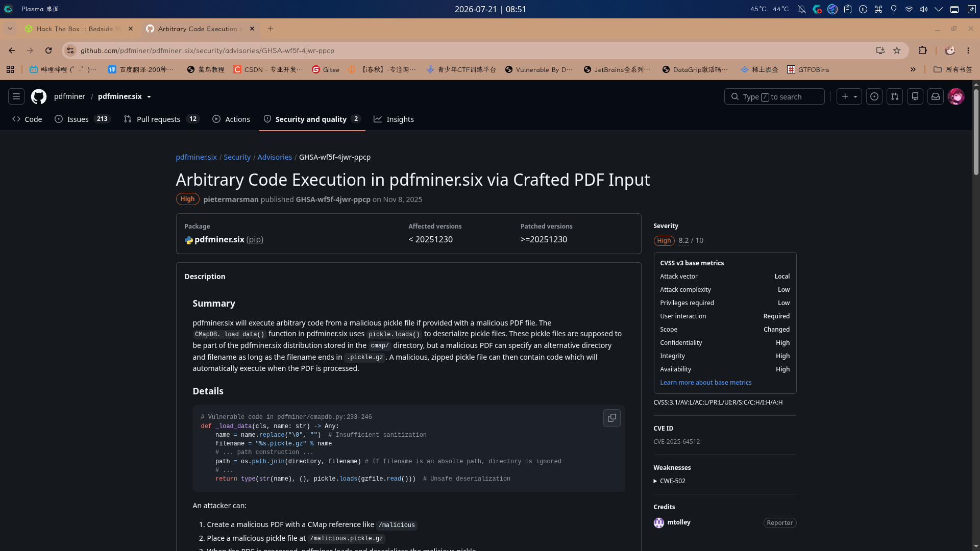Switch to Pull requests tab
The width and height of the screenshot is (980, 551).
(x=161, y=119)
